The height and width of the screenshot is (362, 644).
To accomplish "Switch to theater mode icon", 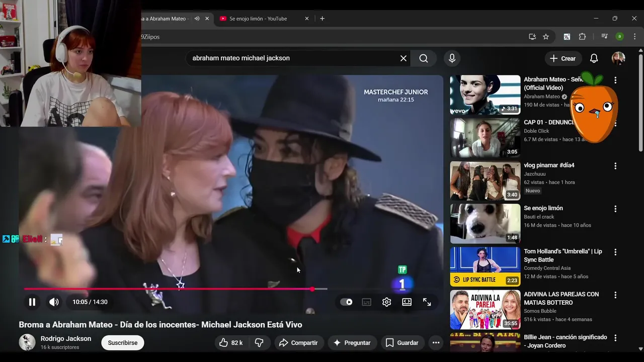I will coord(407,302).
